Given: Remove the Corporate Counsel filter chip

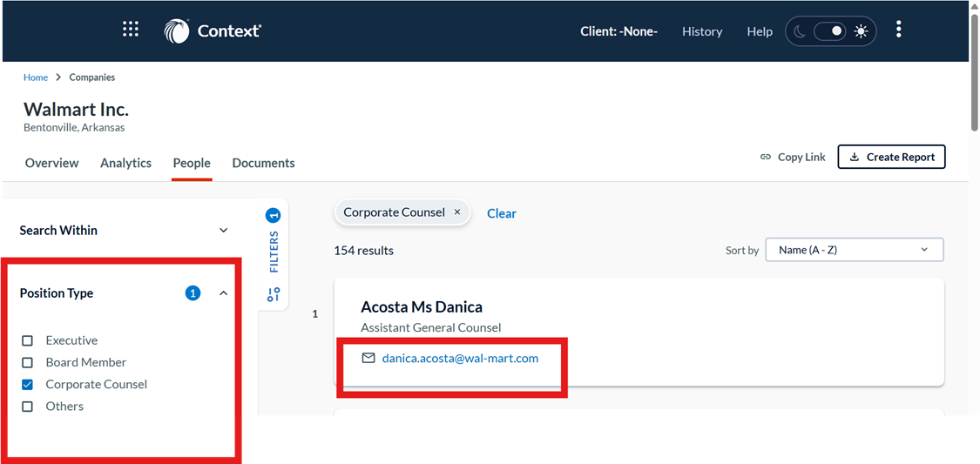Looking at the screenshot, I should (x=456, y=212).
